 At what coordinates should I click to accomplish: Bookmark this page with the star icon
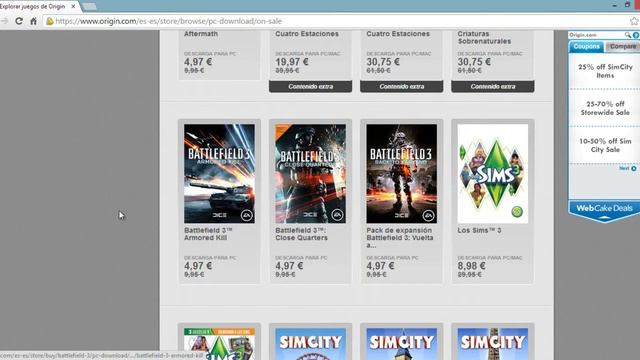[634, 21]
